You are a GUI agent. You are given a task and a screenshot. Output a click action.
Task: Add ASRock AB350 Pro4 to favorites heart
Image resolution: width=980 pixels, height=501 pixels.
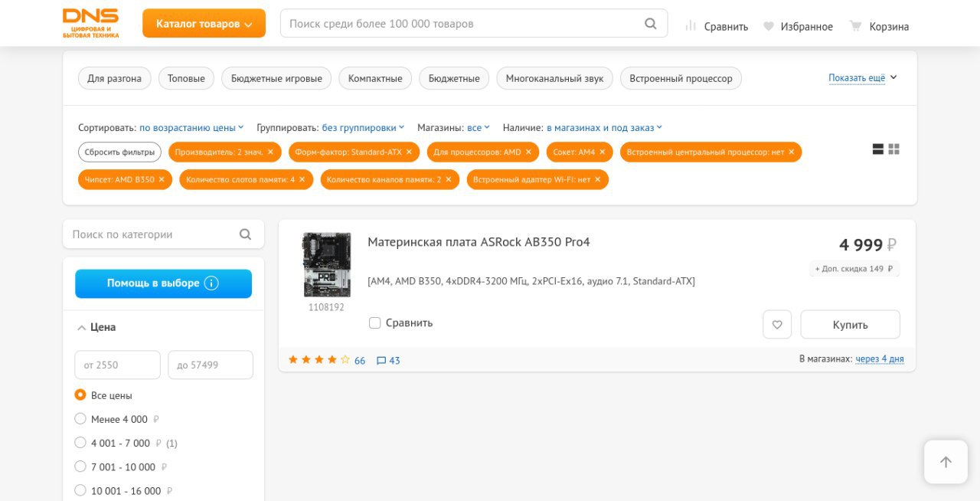(777, 325)
